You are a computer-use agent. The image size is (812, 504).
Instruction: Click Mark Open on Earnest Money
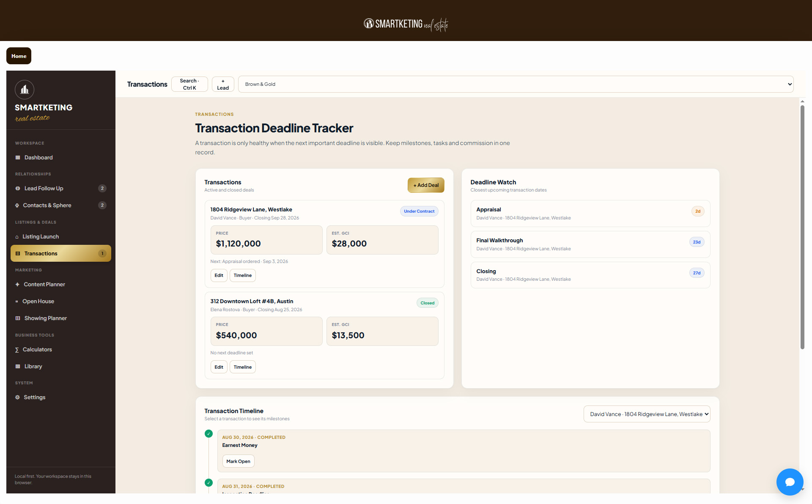point(238,461)
